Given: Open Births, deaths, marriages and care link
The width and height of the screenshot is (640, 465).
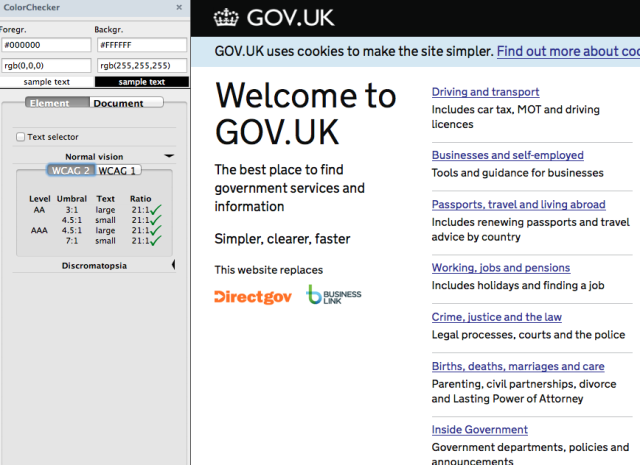Looking at the screenshot, I should (518, 366).
